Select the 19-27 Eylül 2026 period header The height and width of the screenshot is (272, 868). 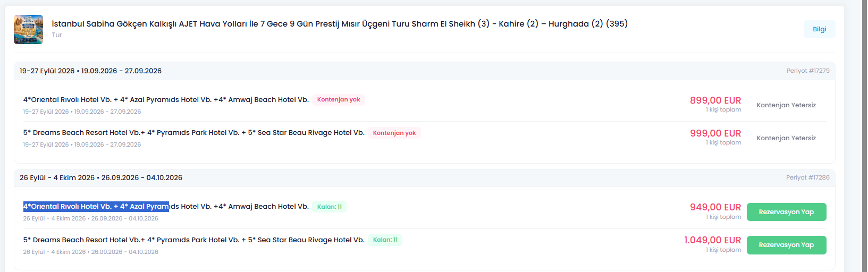(x=424, y=71)
